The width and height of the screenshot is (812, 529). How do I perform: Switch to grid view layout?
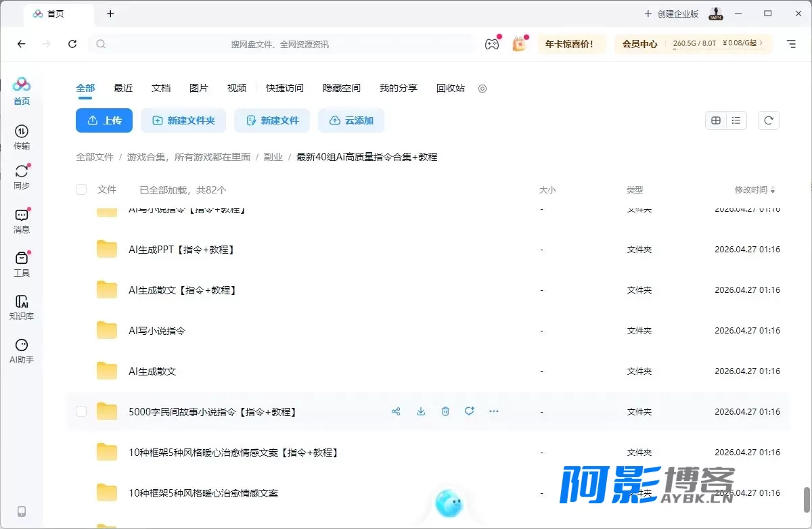716,120
